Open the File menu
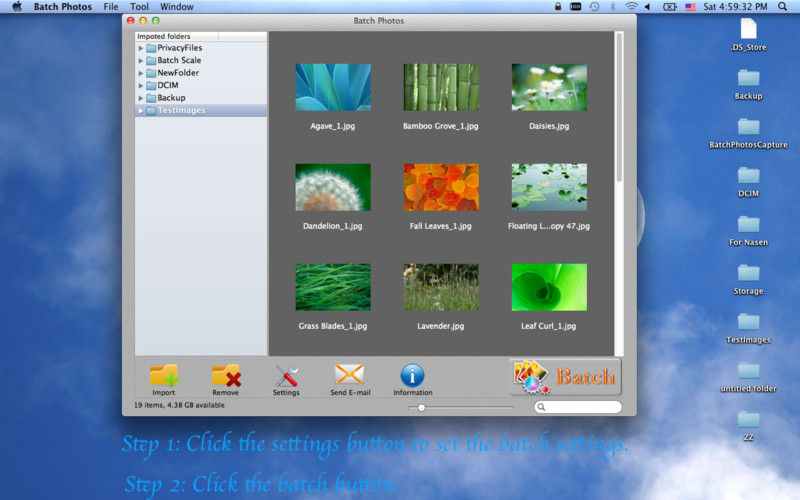800x500 pixels. [111, 7]
